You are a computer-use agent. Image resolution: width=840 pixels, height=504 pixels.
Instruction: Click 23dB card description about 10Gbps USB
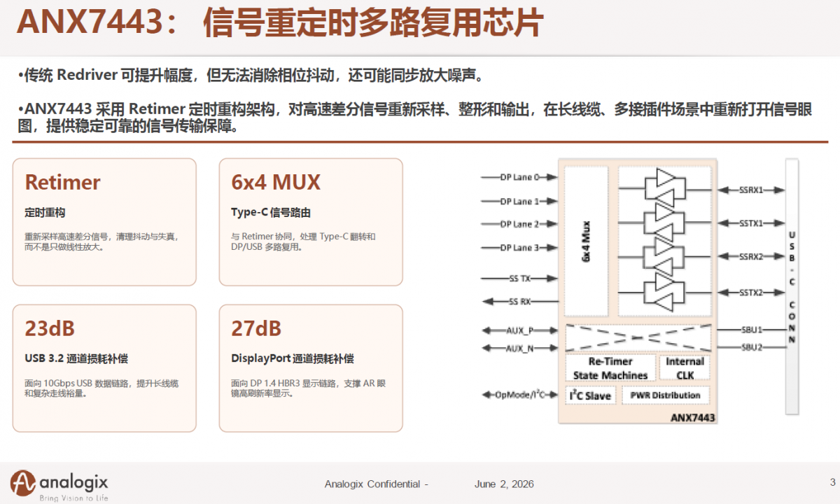click(101, 388)
